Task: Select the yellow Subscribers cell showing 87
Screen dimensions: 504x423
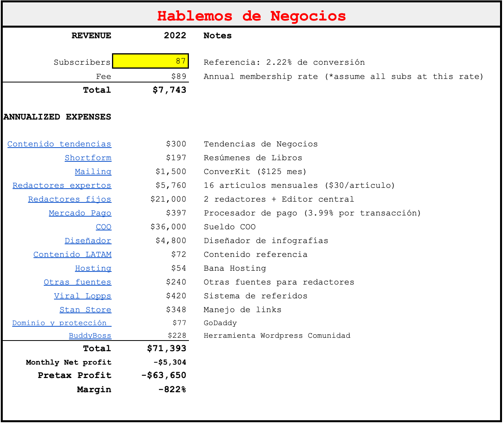Action: pyautogui.click(x=151, y=61)
